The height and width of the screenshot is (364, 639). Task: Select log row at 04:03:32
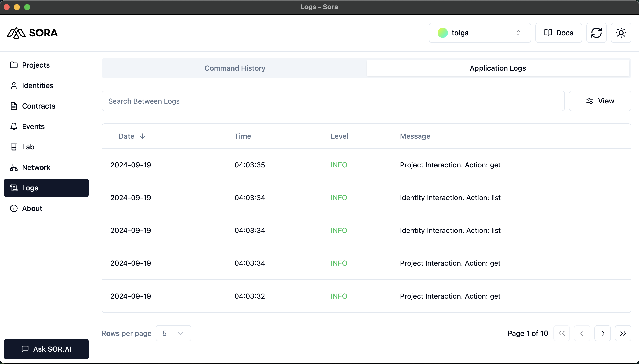pyautogui.click(x=366, y=296)
